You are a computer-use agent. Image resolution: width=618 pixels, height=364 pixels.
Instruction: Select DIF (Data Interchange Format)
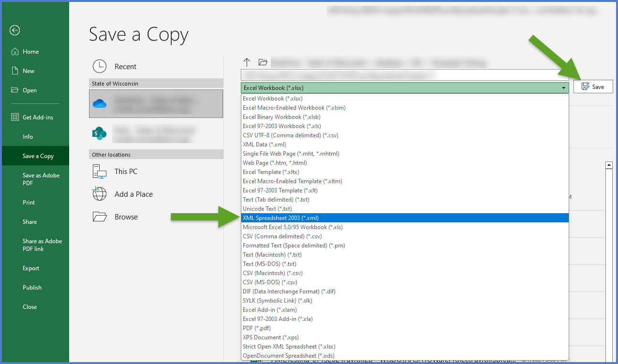pos(405,291)
